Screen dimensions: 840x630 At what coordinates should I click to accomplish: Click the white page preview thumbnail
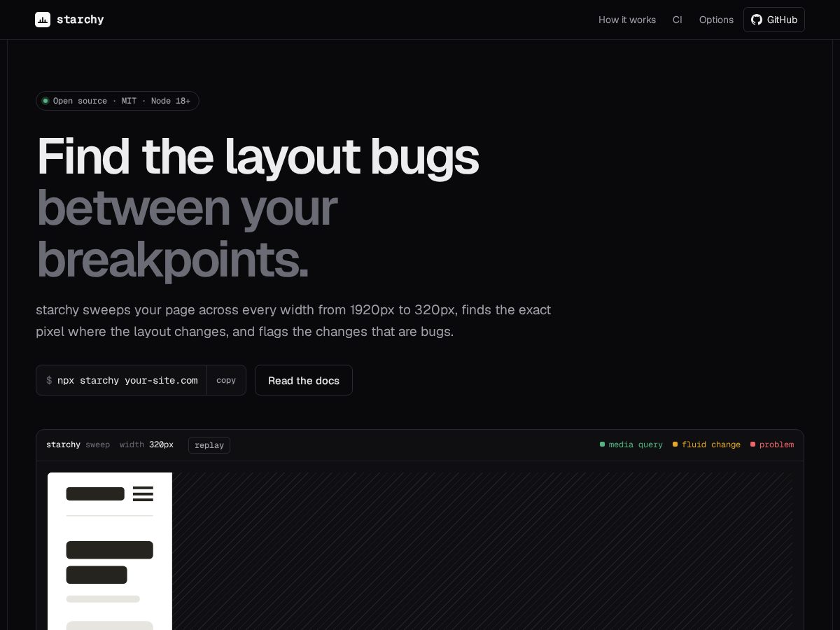[x=110, y=552]
